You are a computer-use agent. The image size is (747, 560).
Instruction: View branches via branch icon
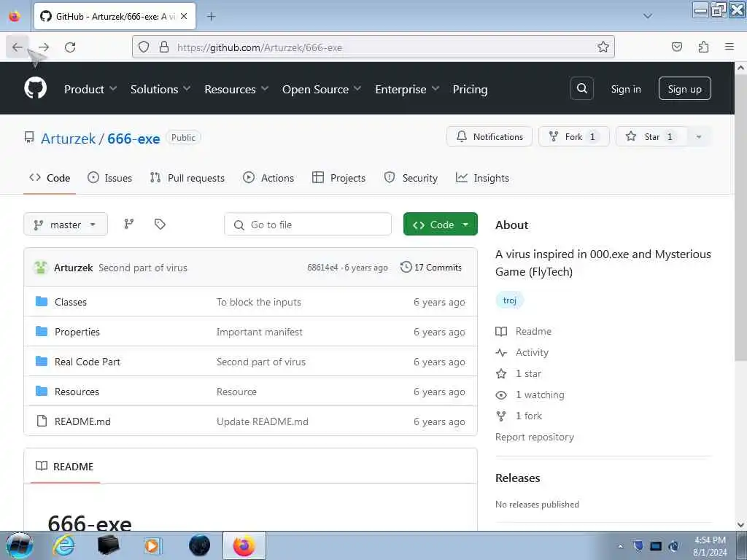[x=129, y=224]
